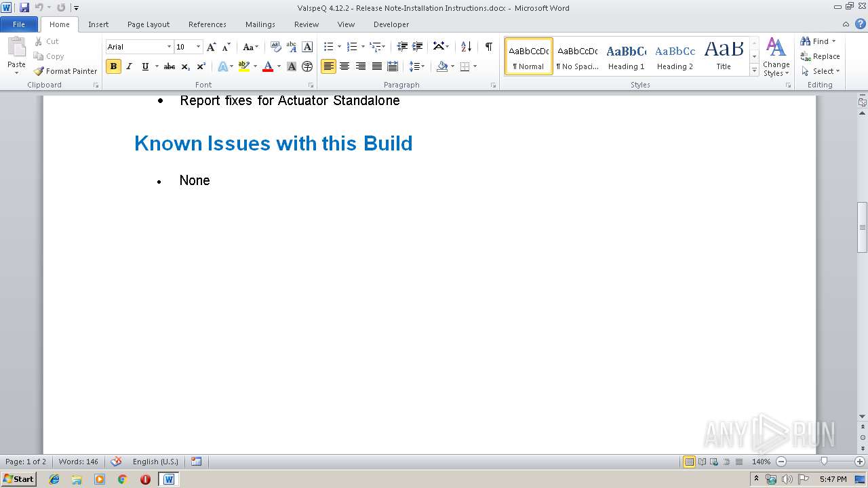The height and width of the screenshot is (488, 868).
Task: Toggle Strikethrough formatting
Action: click(170, 66)
